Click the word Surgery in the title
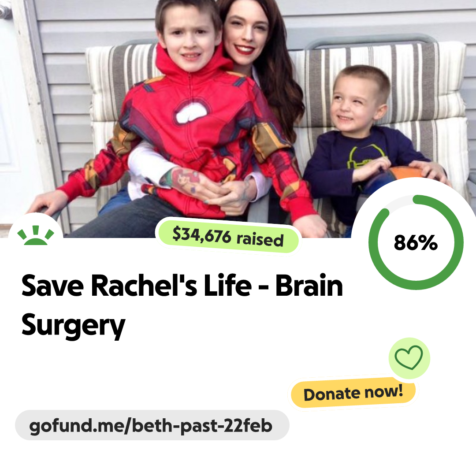476x476 pixels. [x=73, y=326]
